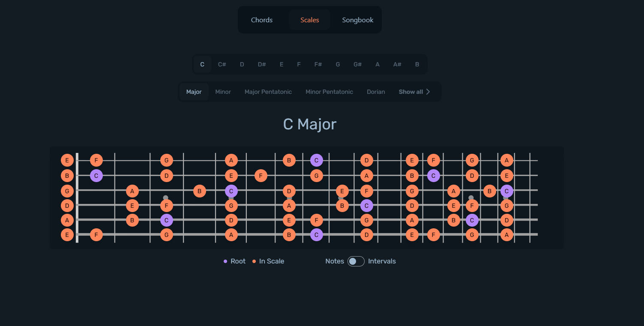The image size is (644, 326).
Task: Open the C# note selector
Action: coord(222,64)
